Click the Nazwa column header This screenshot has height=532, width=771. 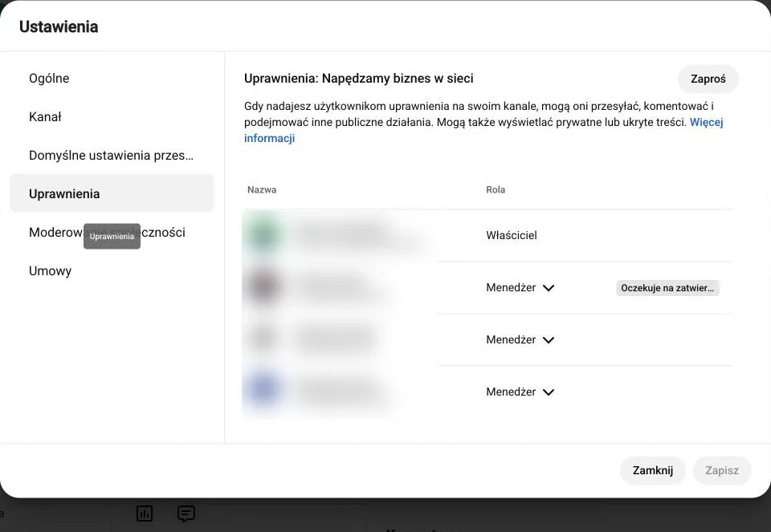[262, 189]
